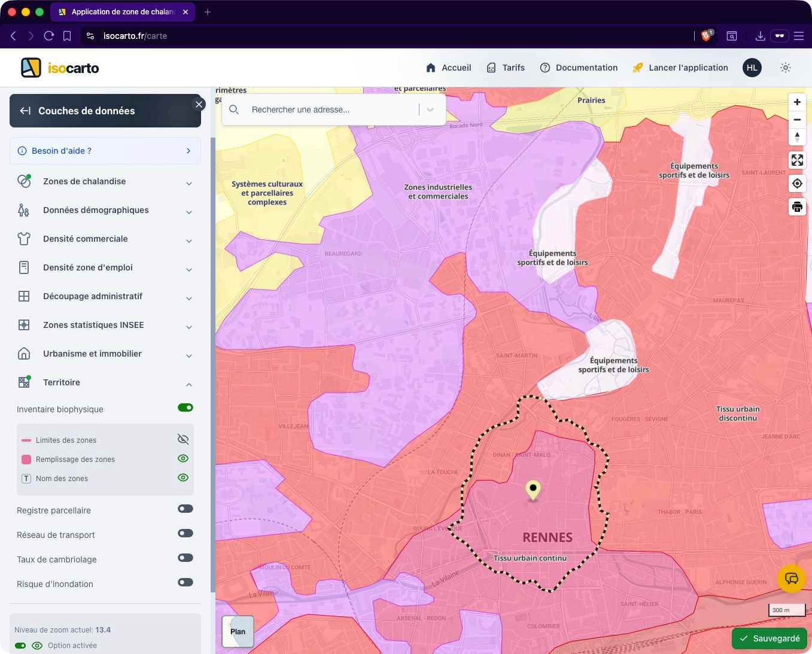This screenshot has height=654, width=812.
Task: Enter fullscreen map mode
Action: [x=797, y=160]
